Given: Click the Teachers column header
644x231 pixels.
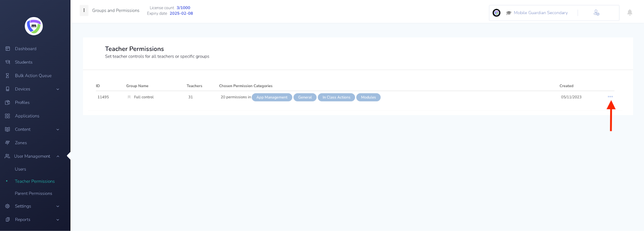Looking at the screenshot, I should tap(194, 86).
